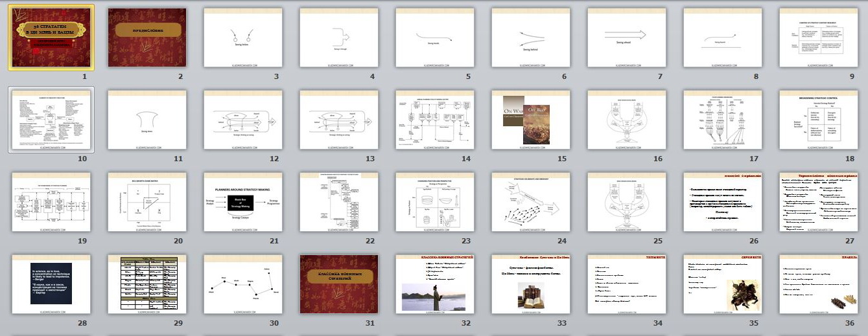Select the table slide numbered 29
Viewport: 868px width, 336px height.
coord(147,284)
